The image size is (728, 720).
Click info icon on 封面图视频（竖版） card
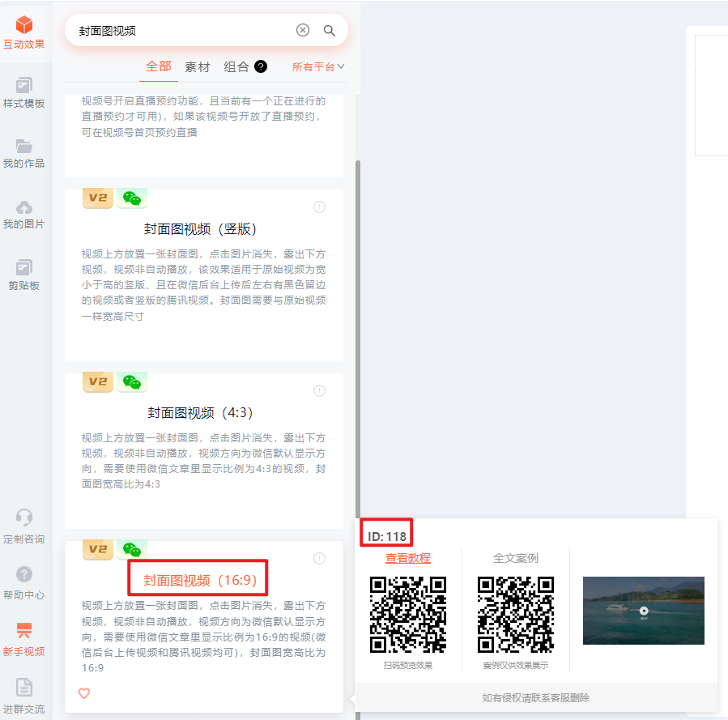[x=319, y=207]
